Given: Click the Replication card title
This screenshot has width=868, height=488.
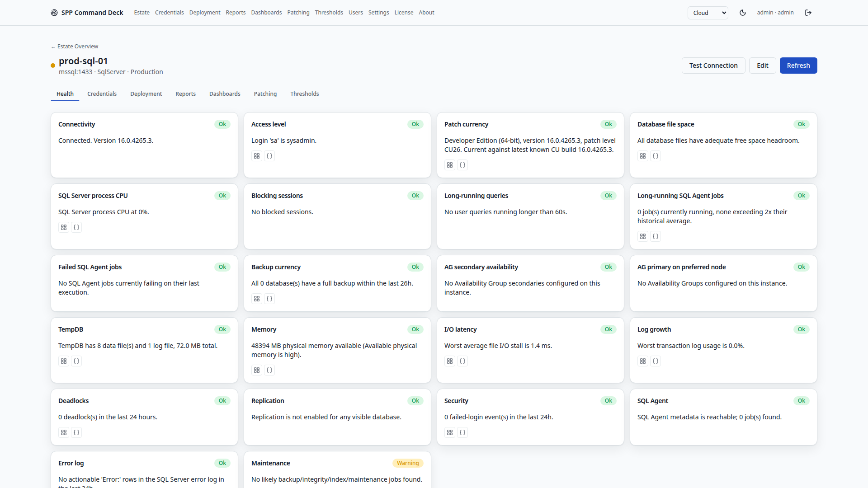Looking at the screenshot, I should coord(268,401).
